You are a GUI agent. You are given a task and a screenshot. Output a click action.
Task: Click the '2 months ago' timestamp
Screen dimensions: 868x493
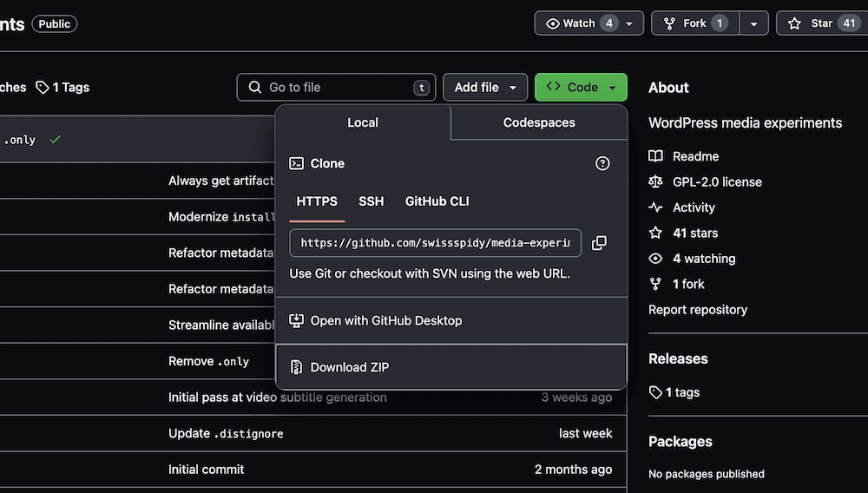pos(573,470)
